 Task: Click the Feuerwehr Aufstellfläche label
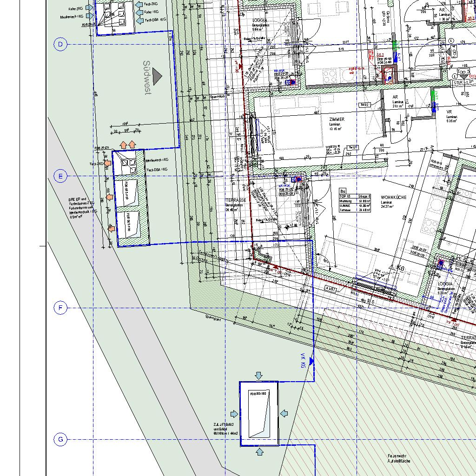[398, 458]
